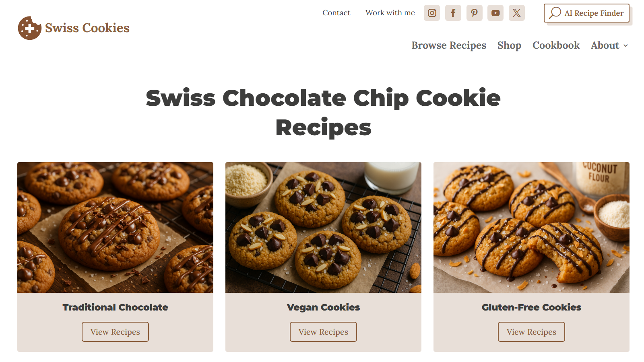This screenshot has height=362, width=644.
Task: Open the YouTube social icon
Action: tap(495, 13)
